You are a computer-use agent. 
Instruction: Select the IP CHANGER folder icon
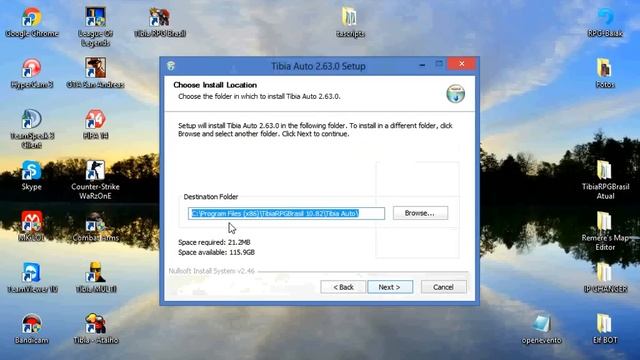605,278
